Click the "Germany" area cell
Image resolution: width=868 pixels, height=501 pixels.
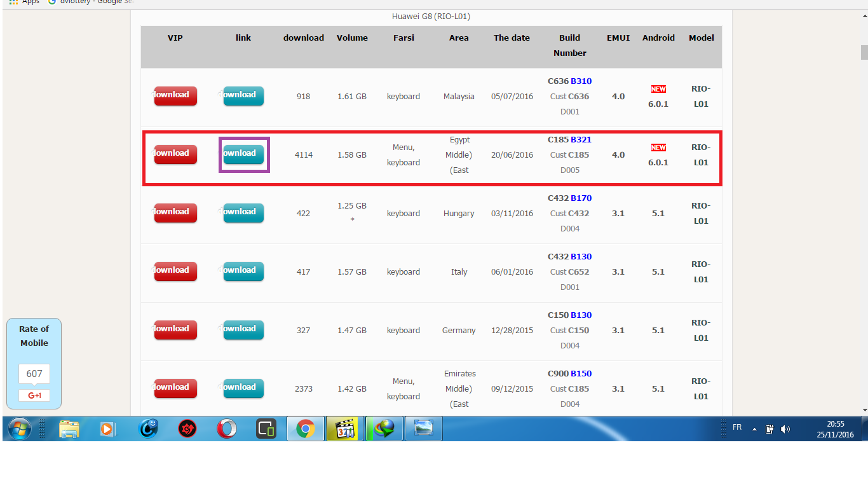tap(459, 330)
